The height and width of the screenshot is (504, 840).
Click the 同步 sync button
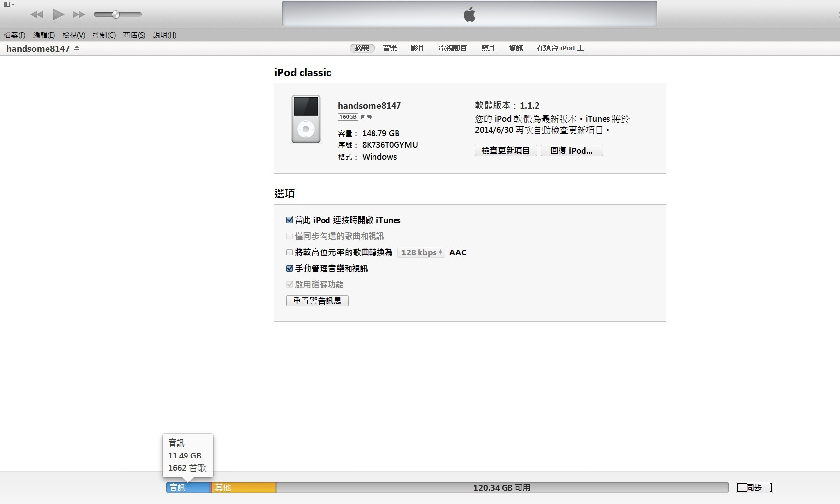tap(754, 487)
